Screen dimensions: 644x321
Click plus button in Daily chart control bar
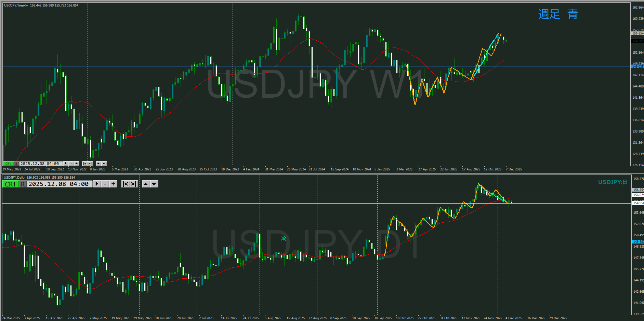(113, 184)
